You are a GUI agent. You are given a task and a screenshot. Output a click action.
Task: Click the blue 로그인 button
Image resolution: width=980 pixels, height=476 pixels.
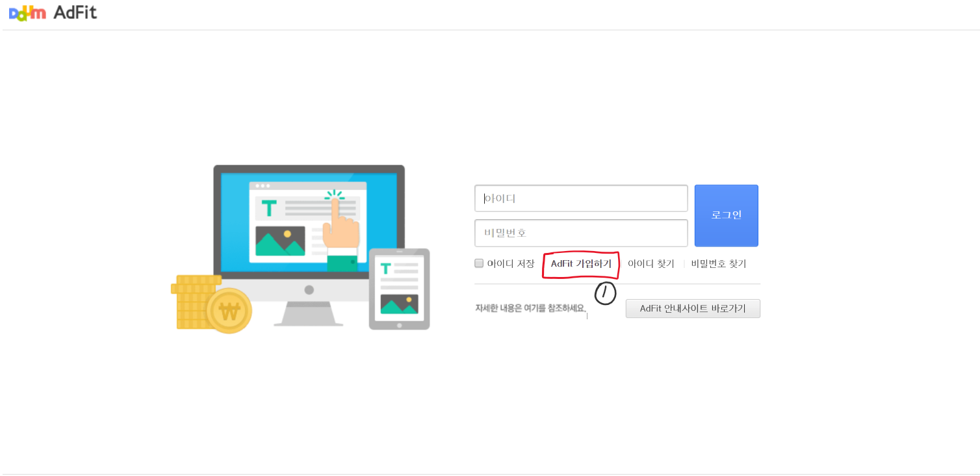(726, 215)
